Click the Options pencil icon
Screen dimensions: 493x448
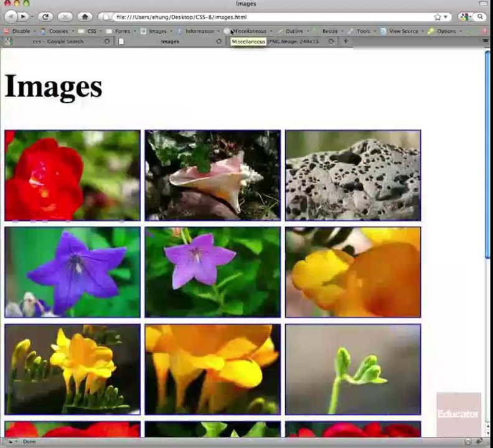431,31
